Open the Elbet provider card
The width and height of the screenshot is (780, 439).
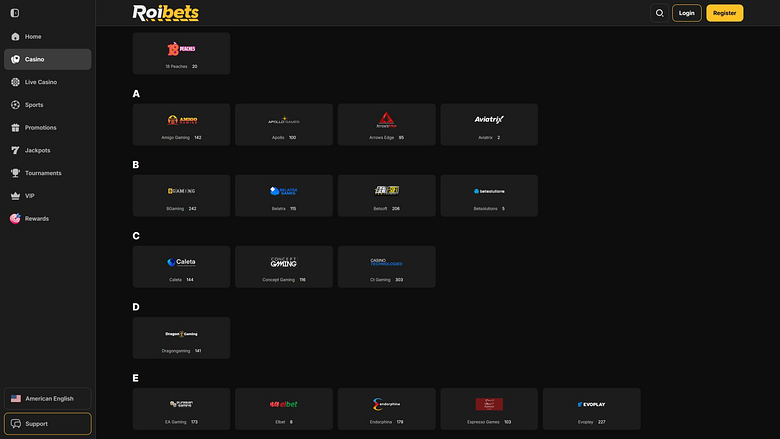(x=284, y=409)
